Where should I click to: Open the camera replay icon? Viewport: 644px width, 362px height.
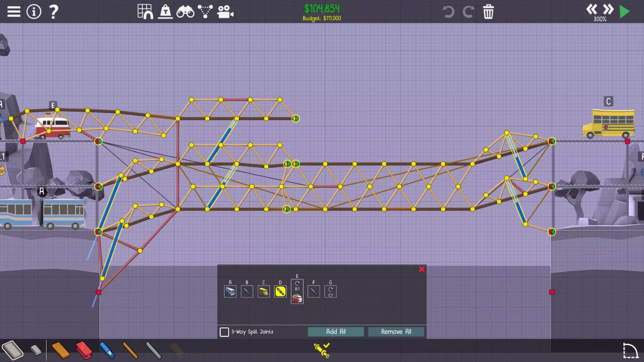tap(225, 12)
